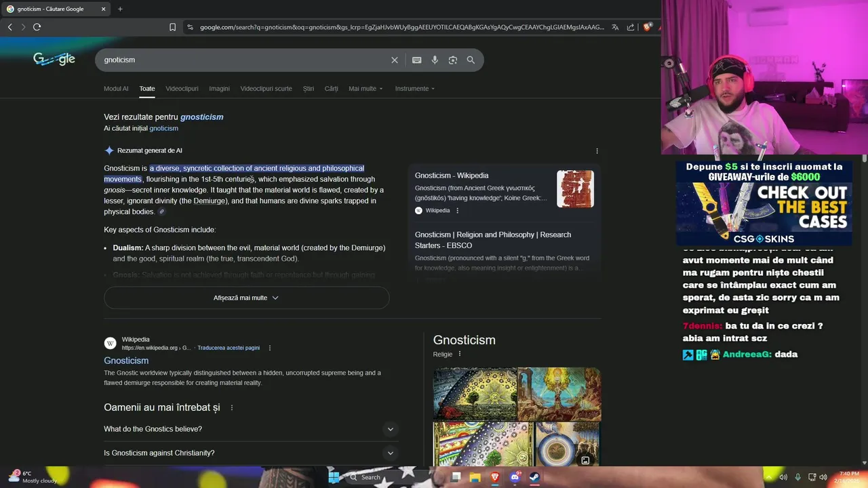
Task: Open image gallery icon on knowledge panel
Action: (585, 460)
